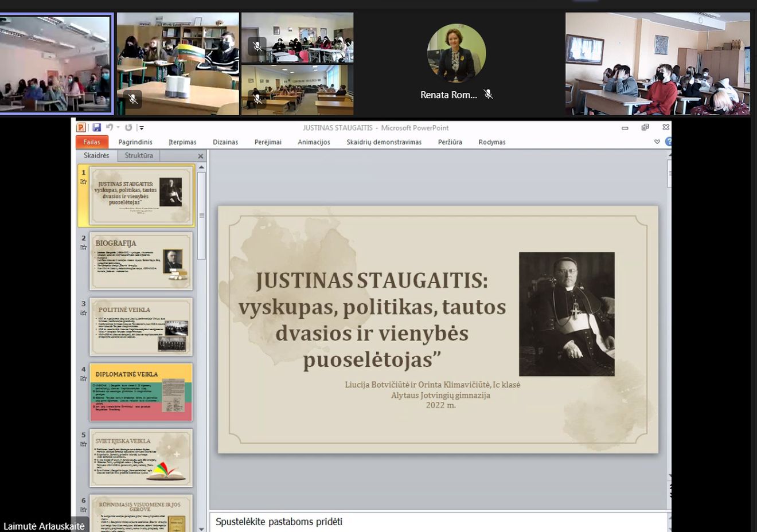
Task: Click the bishop portrait photo on slide
Action: pyautogui.click(x=567, y=314)
